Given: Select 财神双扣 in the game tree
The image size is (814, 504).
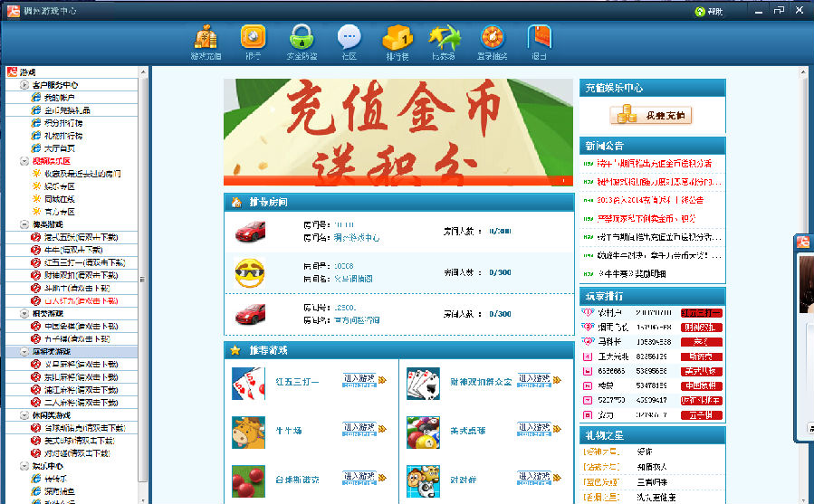Looking at the screenshot, I should click(x=81, y=275).
